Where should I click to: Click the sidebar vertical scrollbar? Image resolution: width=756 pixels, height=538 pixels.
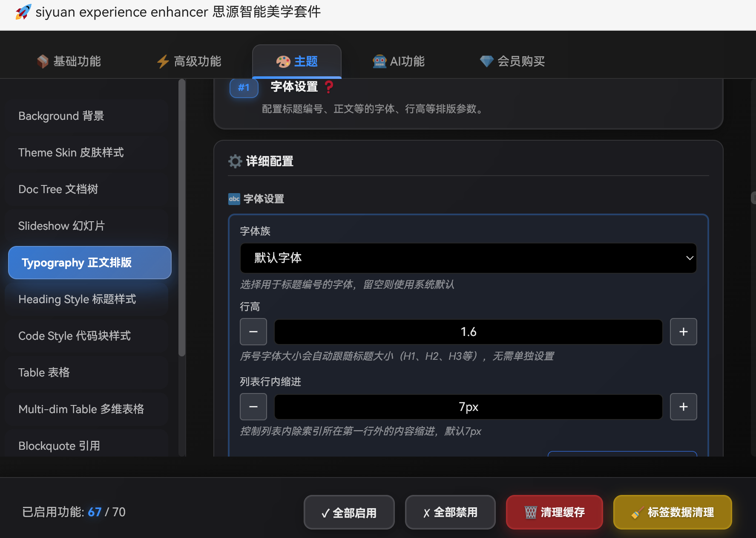[182, 217]
